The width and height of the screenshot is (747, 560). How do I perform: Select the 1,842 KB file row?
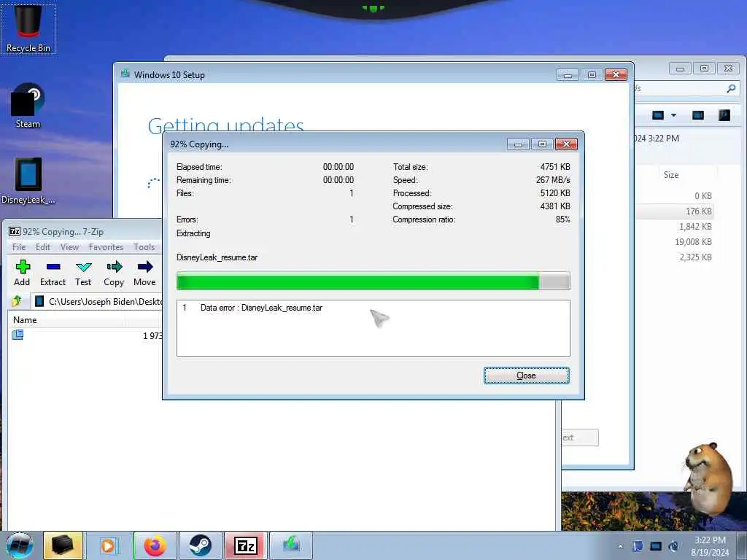pos(674,227)
